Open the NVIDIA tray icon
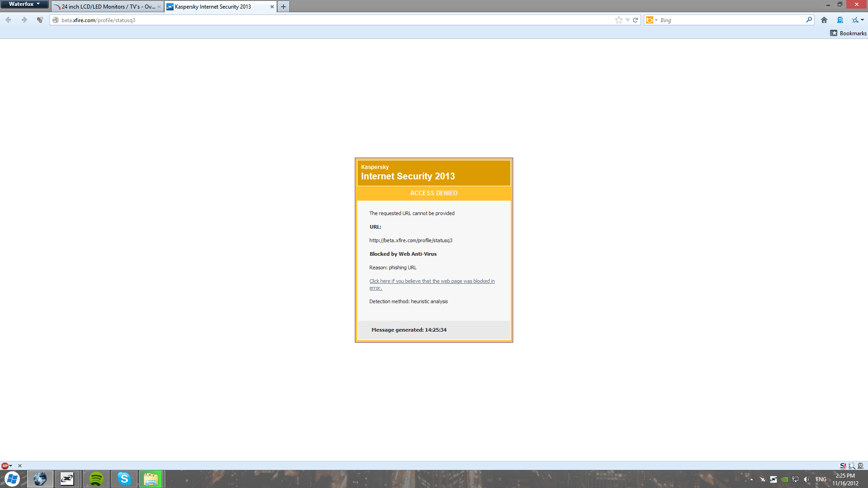The height and width of the screenshot is (488, 868). click(784, 479)
